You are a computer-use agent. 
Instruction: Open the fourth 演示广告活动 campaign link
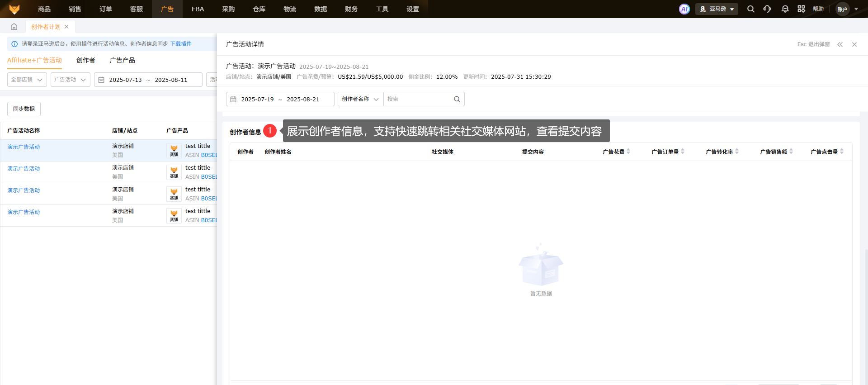(24, 212)
